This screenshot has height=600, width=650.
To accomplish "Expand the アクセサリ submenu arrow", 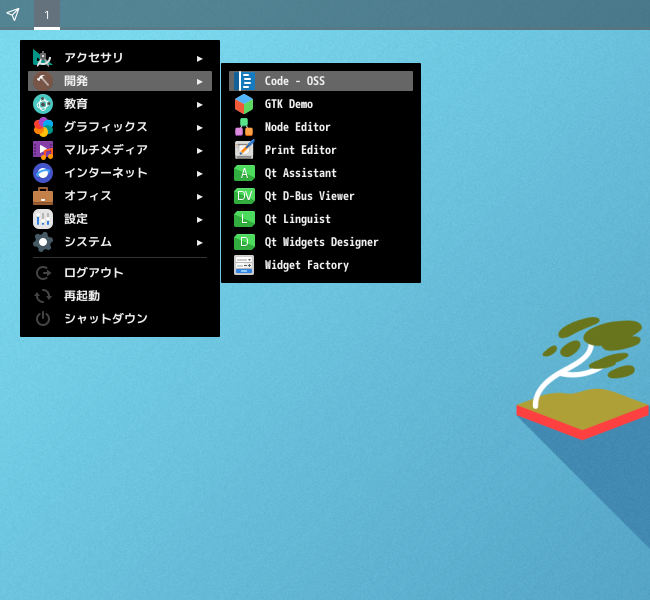I will pyautogui.click(x=199, y=58).
